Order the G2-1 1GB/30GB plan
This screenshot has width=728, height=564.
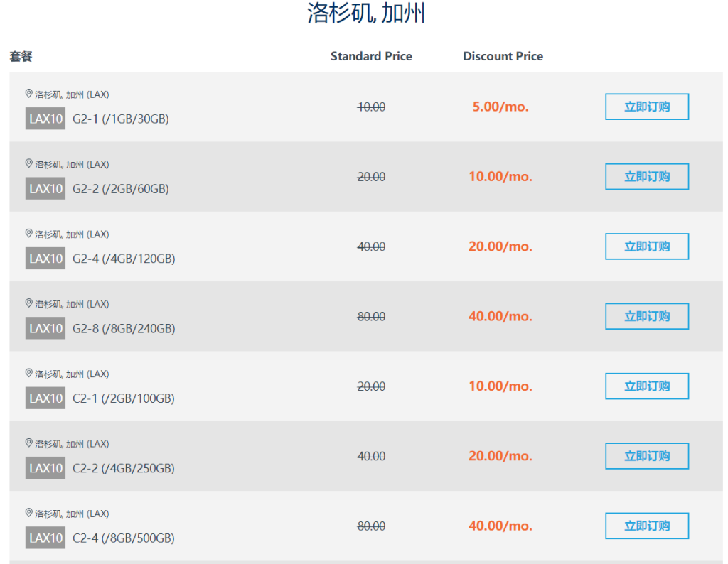coord(646,107)
